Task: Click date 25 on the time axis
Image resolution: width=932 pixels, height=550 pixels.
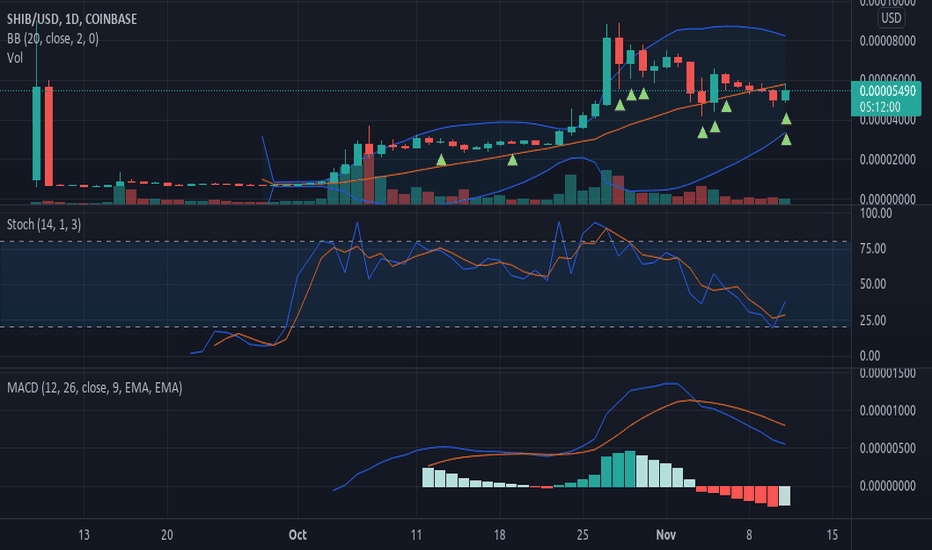Action: pos(582,535)
